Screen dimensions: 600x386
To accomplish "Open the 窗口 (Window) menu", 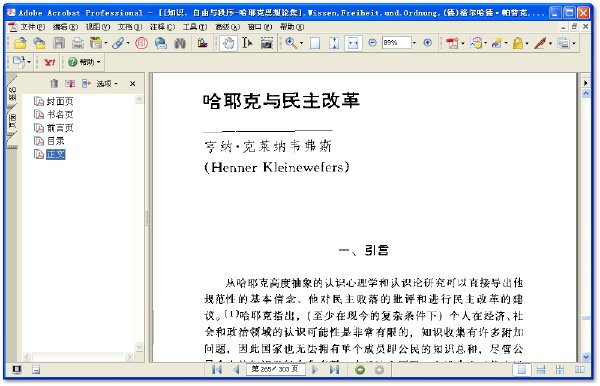I will click(x=260, y=27).
